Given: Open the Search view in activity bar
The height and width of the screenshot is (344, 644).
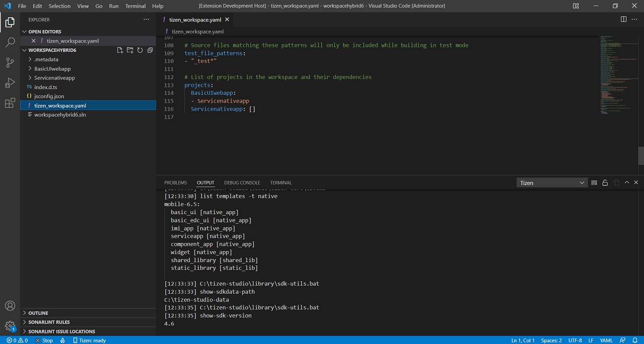Looking at the screenshot, I should click(10, 43).
